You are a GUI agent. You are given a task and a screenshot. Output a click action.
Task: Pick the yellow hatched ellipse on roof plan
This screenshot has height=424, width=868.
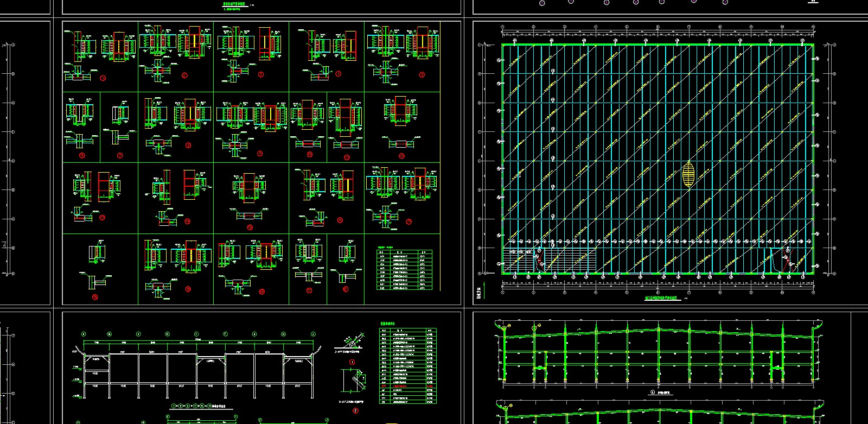[x=688, y=174]
